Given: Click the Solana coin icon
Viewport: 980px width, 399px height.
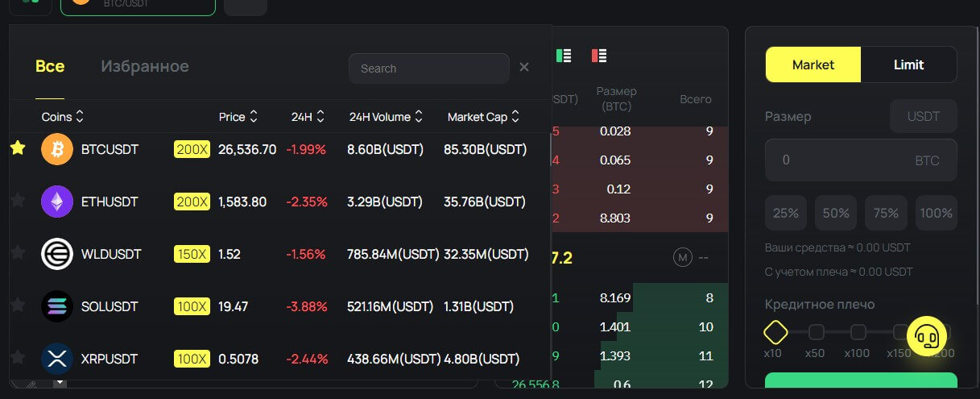Looking at the screenshot, I should pyautogui.click(x=57, y=307).
